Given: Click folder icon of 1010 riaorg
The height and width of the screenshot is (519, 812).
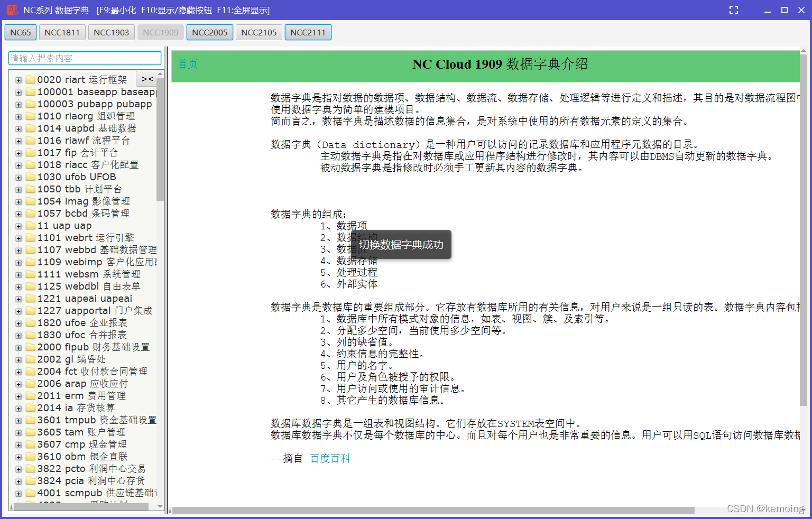Looking at the screenshot, I should 31,116.
